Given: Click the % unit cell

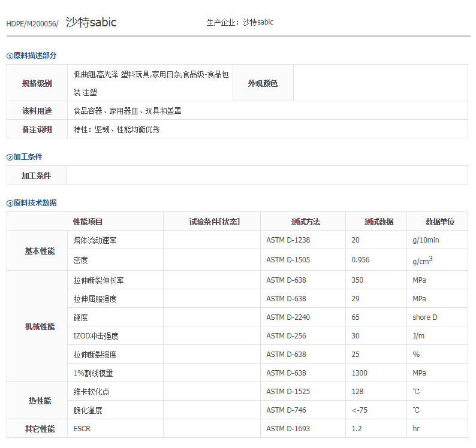Looking at the screenshot, I should coord(437,355).
